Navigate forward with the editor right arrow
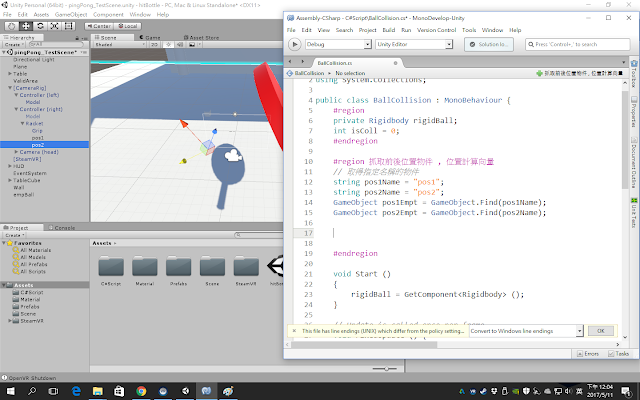Viewport: 640px width, 400px height. (x=302, y=62)
